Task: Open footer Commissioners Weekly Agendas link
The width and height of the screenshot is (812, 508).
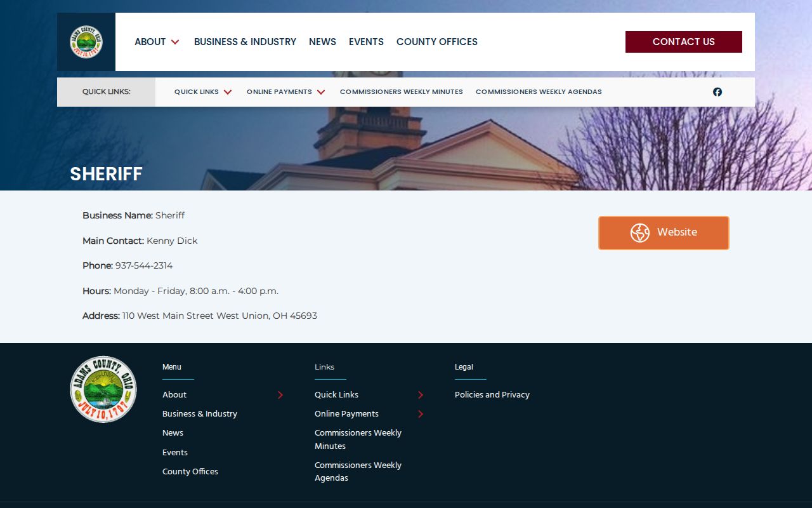Action: click(x=358, y=472)
